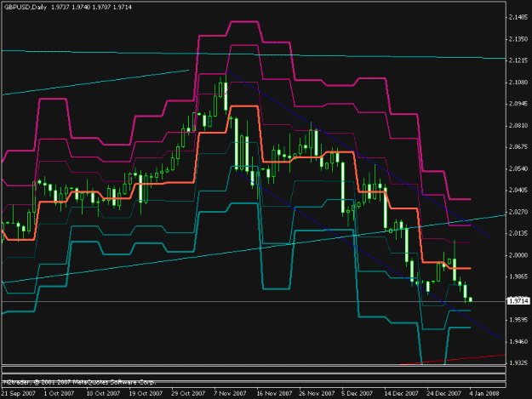Click the 2.1080 price axis label
The image size is (532, 399).
(518, 82)
